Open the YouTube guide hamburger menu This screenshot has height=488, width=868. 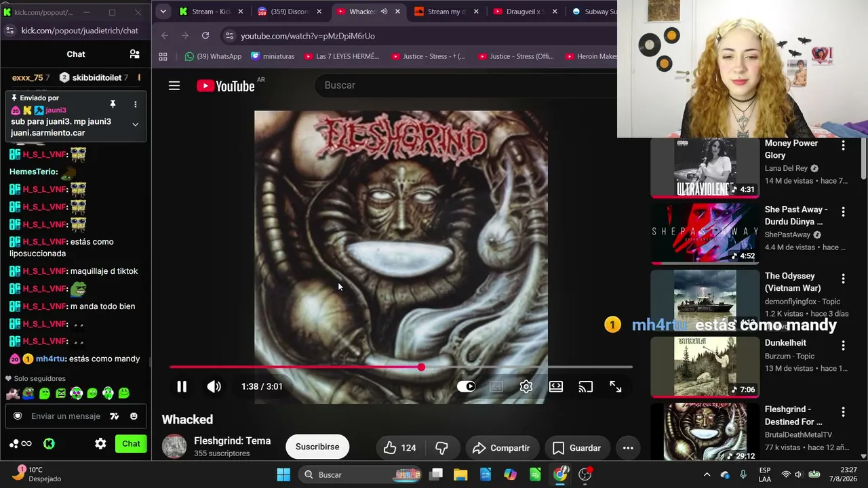(x=174, y=85)
